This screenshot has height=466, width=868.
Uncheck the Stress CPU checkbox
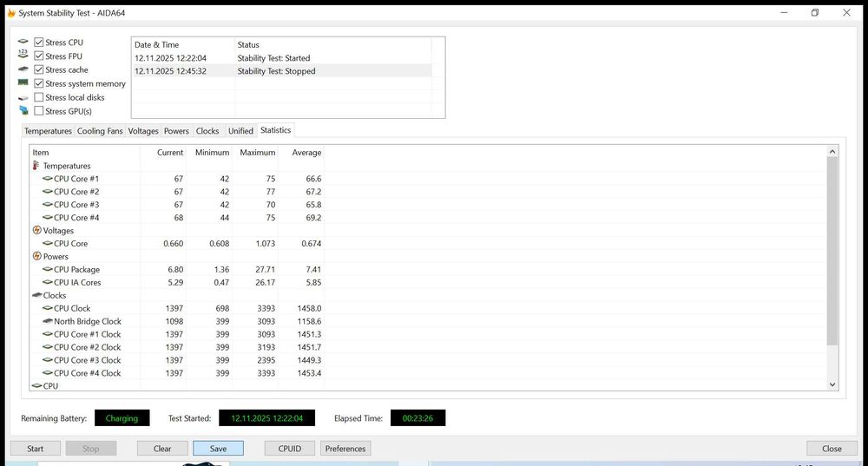pos(39,42)
